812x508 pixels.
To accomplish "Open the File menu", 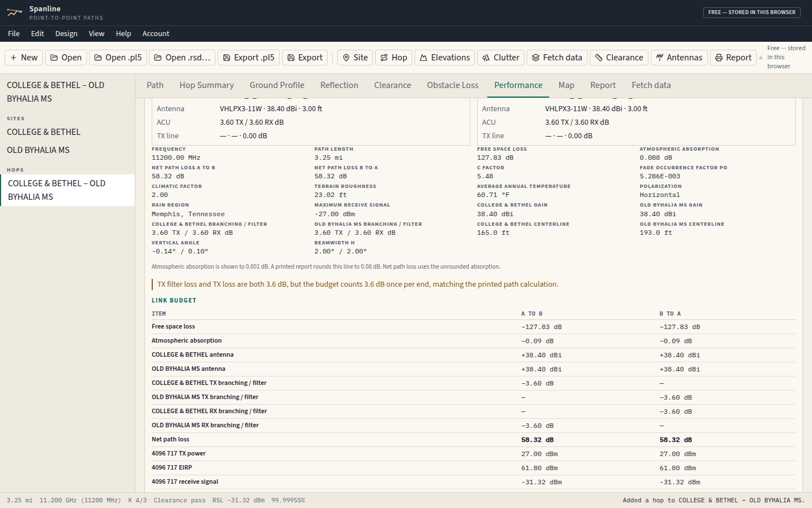I will (14, 34).
